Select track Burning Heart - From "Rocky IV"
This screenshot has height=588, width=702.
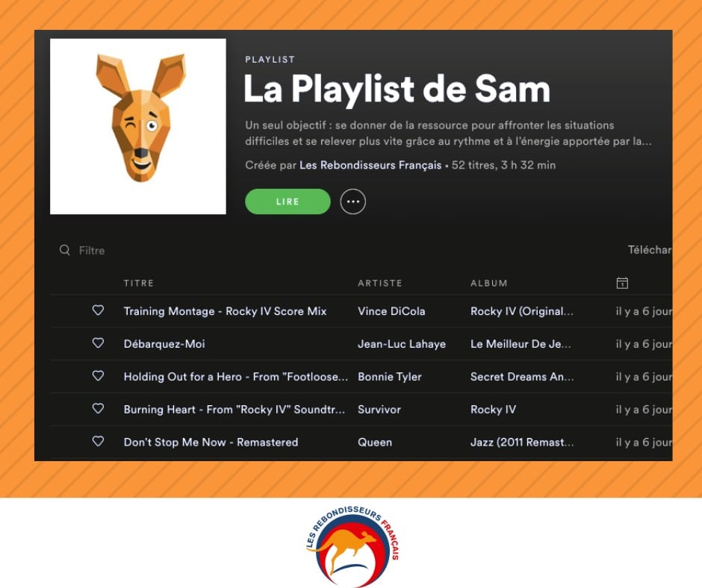(x=234, y=410)
